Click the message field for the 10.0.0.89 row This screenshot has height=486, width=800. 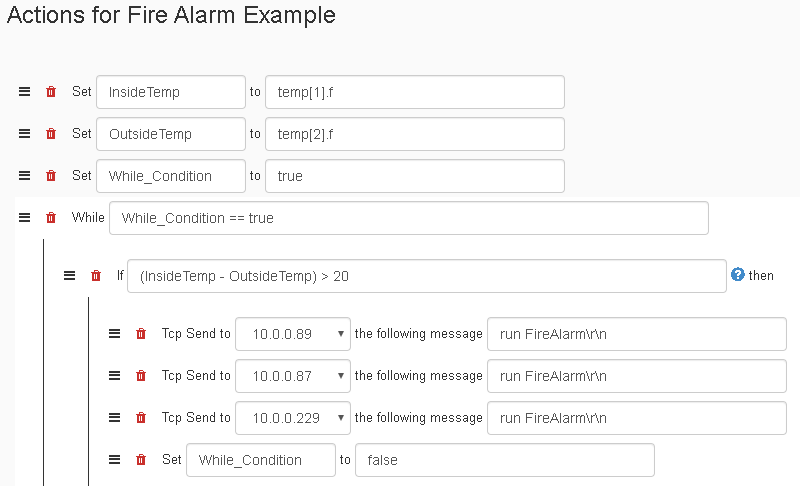click(x=637, y=334)
